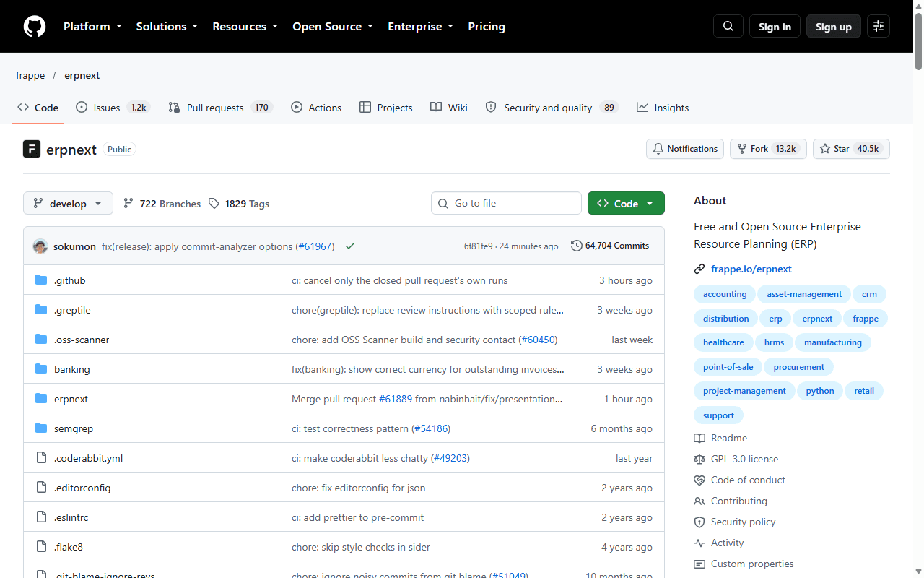
Task: Open the accounting topic tag
Action: point(725,294)
